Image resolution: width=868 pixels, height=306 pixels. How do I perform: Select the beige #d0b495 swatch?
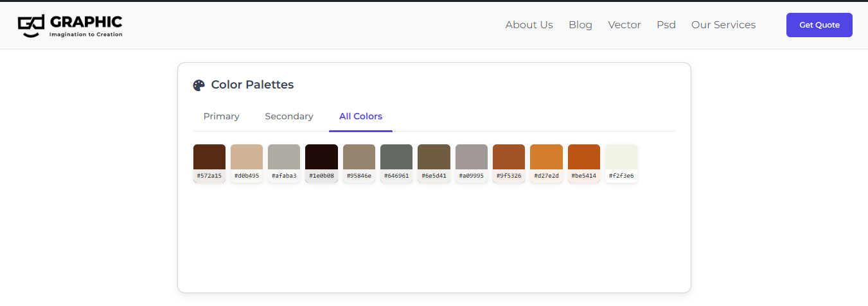pos(247,164)
